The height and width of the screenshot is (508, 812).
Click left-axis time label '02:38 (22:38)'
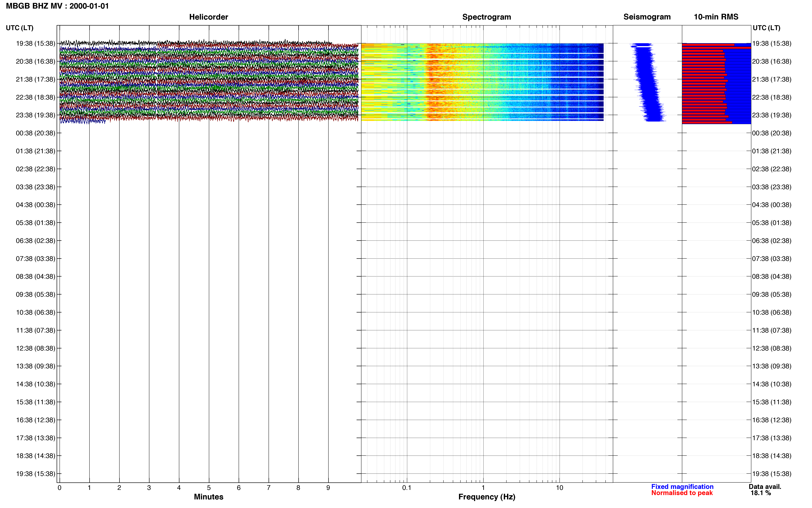(x=36, y=169)
